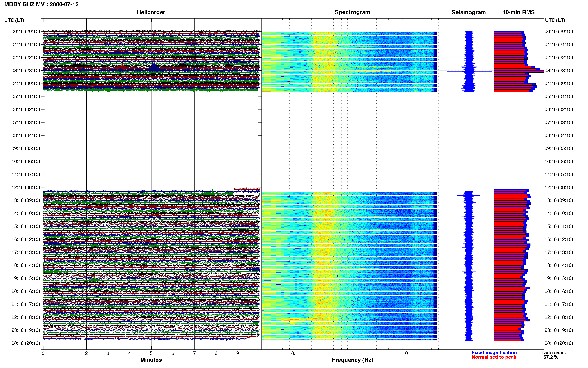Click the '10' frequency tick label

tap(405, 353)
